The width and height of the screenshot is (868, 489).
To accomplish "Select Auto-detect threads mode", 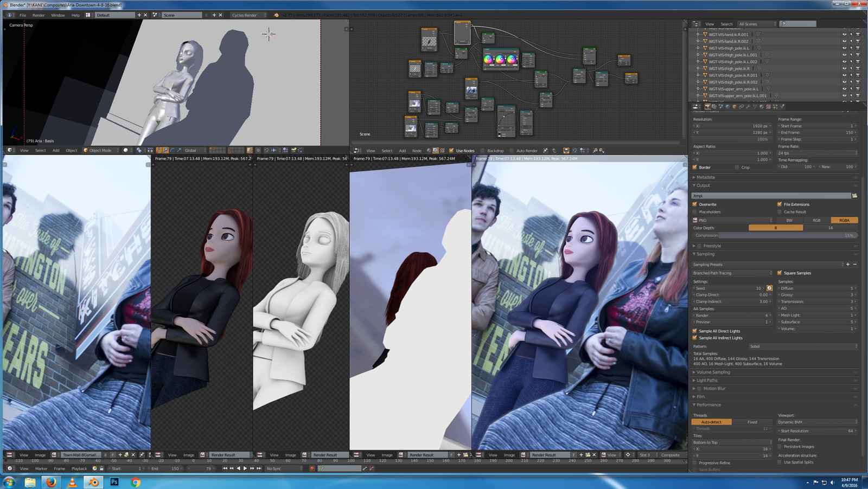I will tap(711, 422).
